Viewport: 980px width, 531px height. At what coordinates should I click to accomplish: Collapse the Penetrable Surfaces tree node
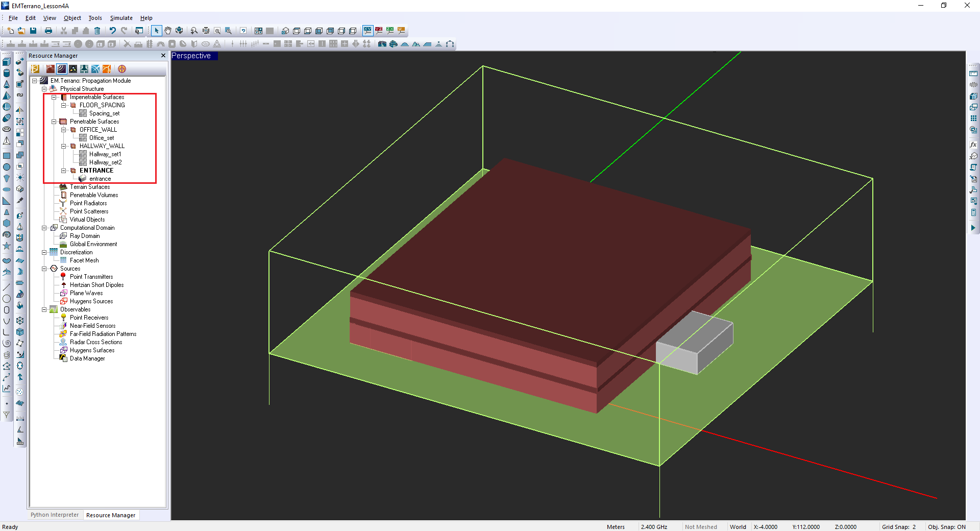(54, 122)
